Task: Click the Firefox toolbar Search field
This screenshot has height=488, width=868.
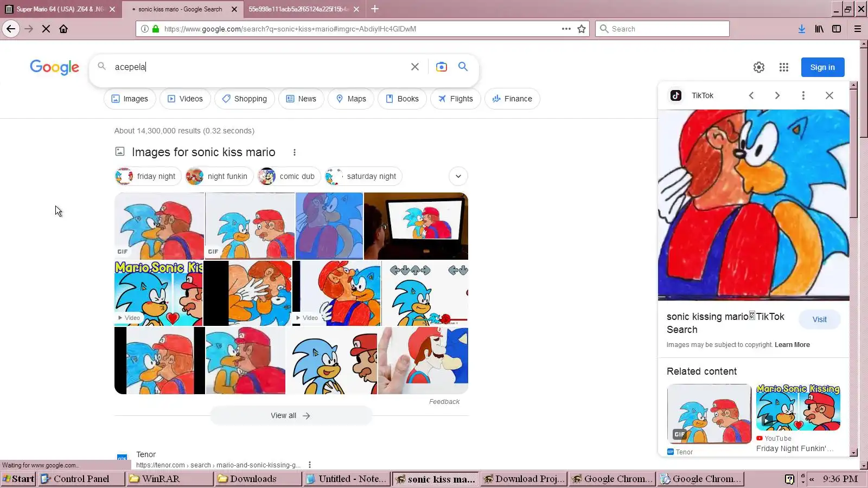Action: pyautogui.click(x=662, y=29)
